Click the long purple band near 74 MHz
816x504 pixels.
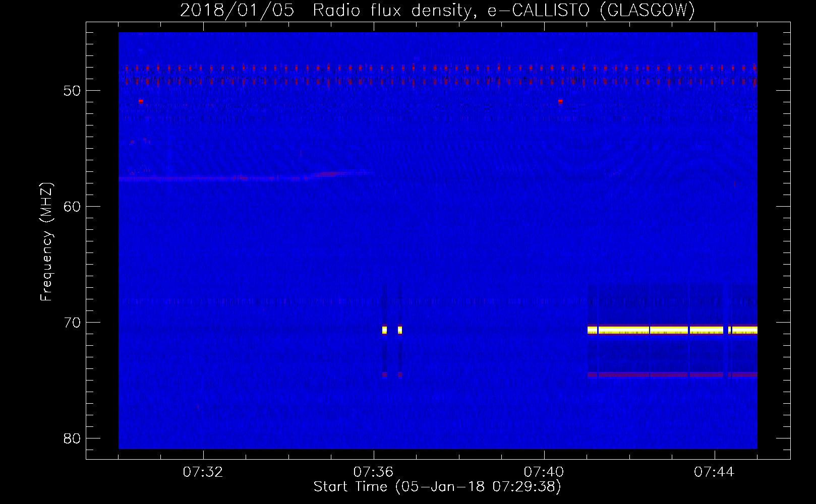coord(672,374)
